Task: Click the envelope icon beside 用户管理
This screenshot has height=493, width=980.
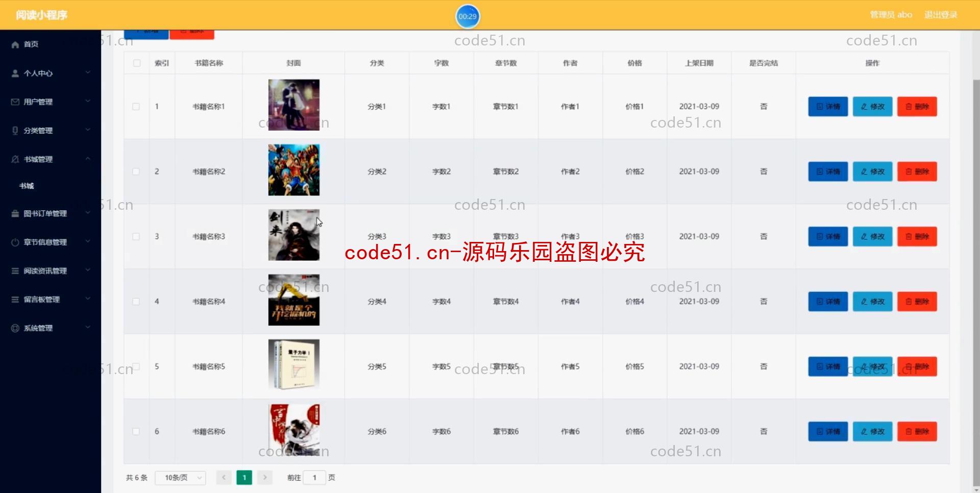Action: 15,102
